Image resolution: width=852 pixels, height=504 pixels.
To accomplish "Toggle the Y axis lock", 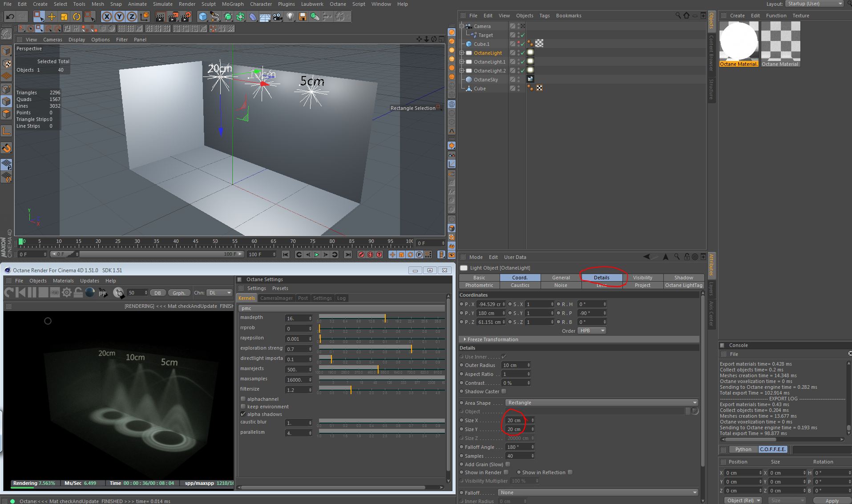I will coord(119,17).
